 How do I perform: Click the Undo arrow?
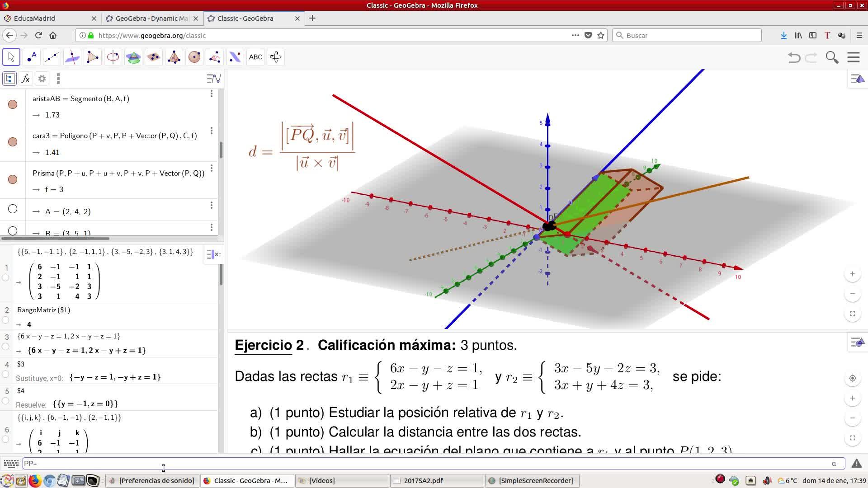[x=794, y=57]
